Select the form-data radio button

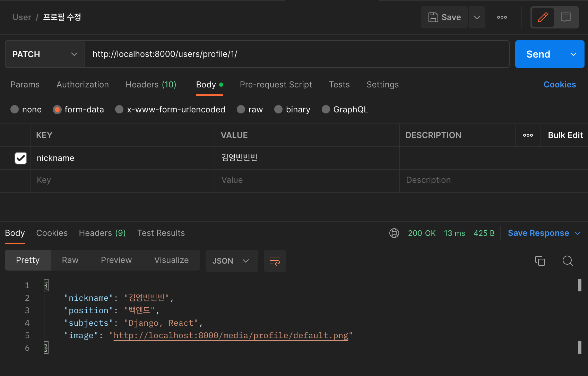pos(57,110)
